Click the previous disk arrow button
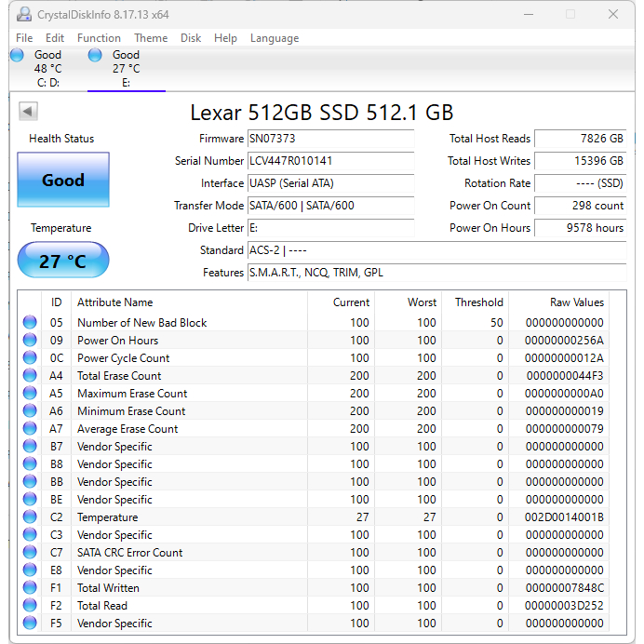The width and height of the screenshot is (644, 644). click(28, 112)
